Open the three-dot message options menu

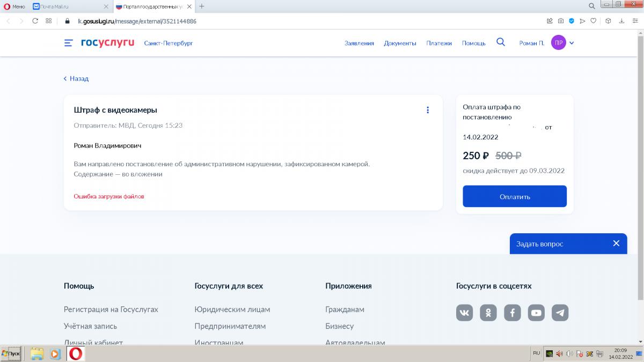[x=428, y=110]
